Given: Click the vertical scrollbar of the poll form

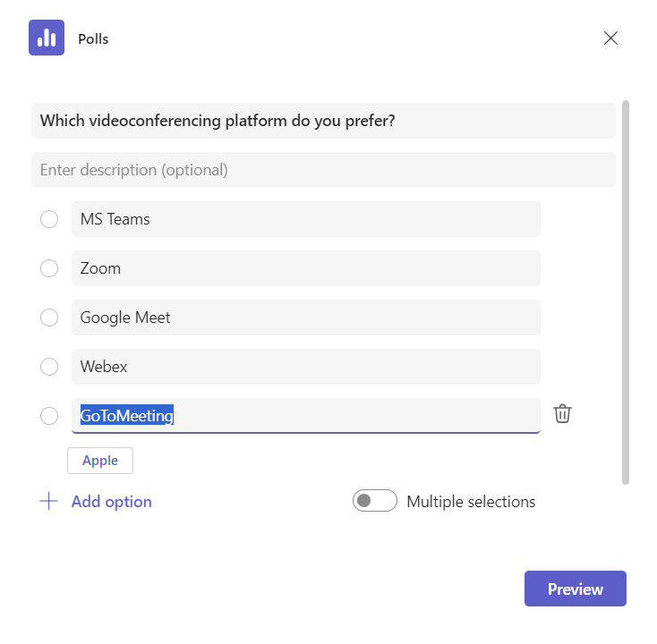Looking at the screenshot, I should 626,292.
